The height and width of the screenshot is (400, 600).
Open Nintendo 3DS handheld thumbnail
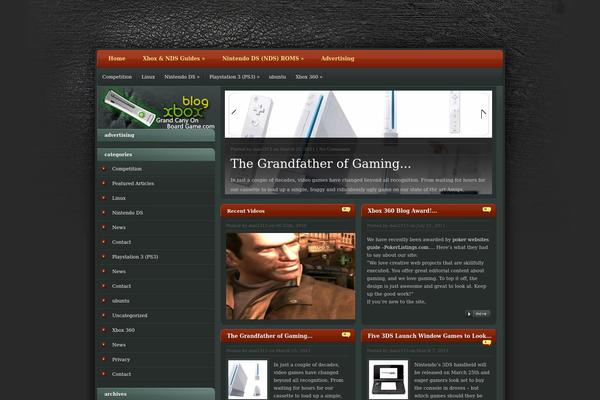tap(388, 379)
